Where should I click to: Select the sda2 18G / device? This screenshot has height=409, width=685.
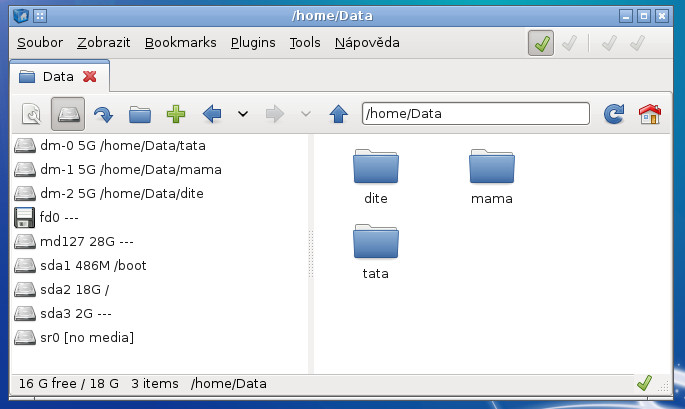159,289
